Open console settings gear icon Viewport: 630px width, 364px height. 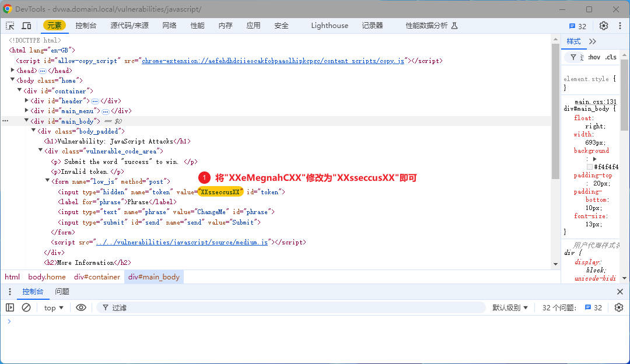coord(619,308)
